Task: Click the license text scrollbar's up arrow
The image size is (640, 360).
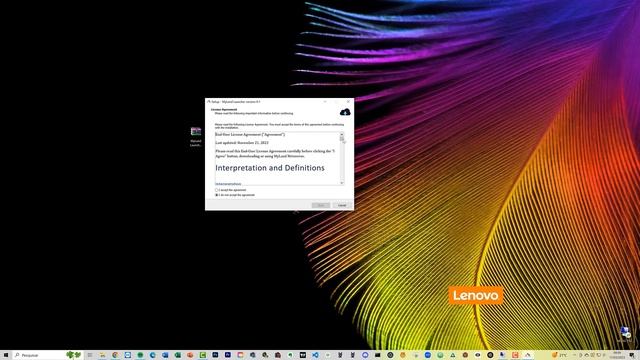Action: coord(342,134)
